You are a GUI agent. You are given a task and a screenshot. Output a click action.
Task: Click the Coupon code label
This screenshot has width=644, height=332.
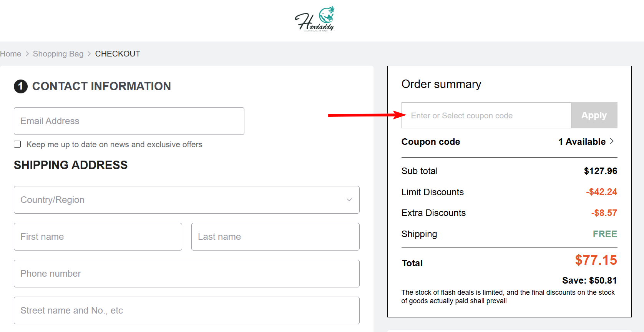click(x=431, y=142)
